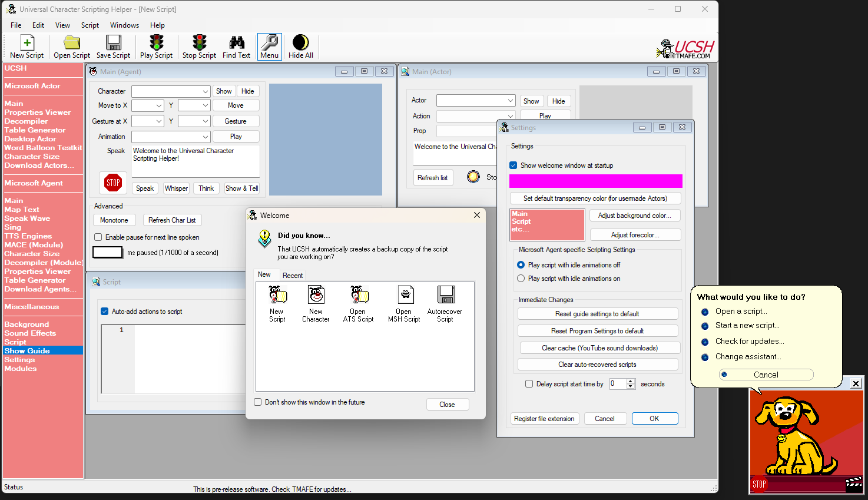Enable pause for next line spoken checkbox
The height and width of the screenshot is (500, 868).
tap(98, 237)
